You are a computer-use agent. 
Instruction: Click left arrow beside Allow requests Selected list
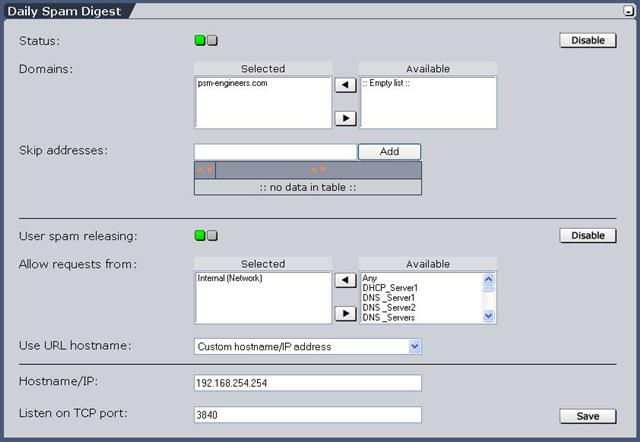tap(345, 281)
